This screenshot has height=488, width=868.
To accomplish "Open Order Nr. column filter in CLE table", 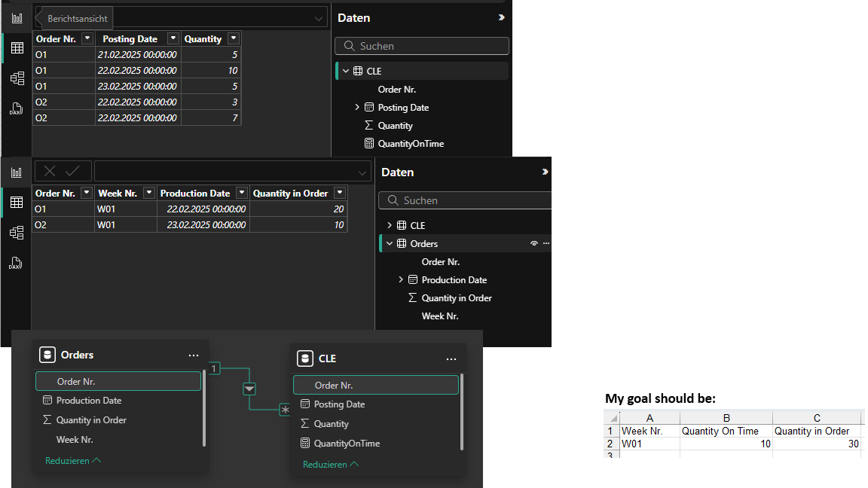I will pyautogui.click(x=87, y=38).
